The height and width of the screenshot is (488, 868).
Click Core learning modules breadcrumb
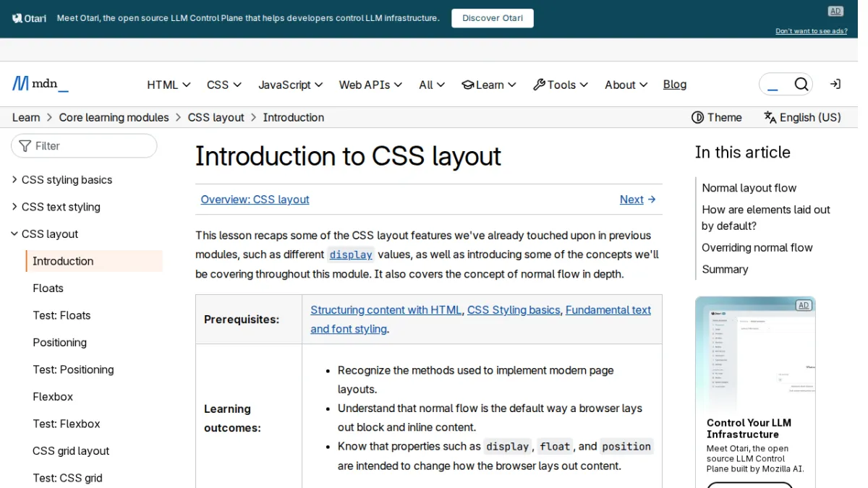pos(114,117)
